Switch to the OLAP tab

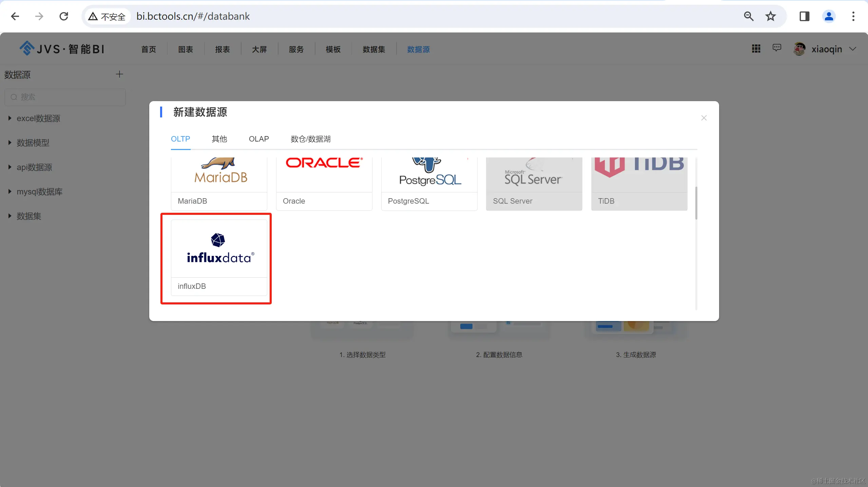point(259,139)
